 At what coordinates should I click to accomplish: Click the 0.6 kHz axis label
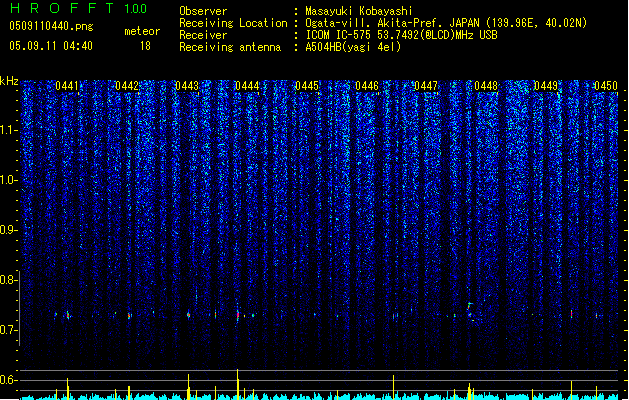tap(8, 380)
